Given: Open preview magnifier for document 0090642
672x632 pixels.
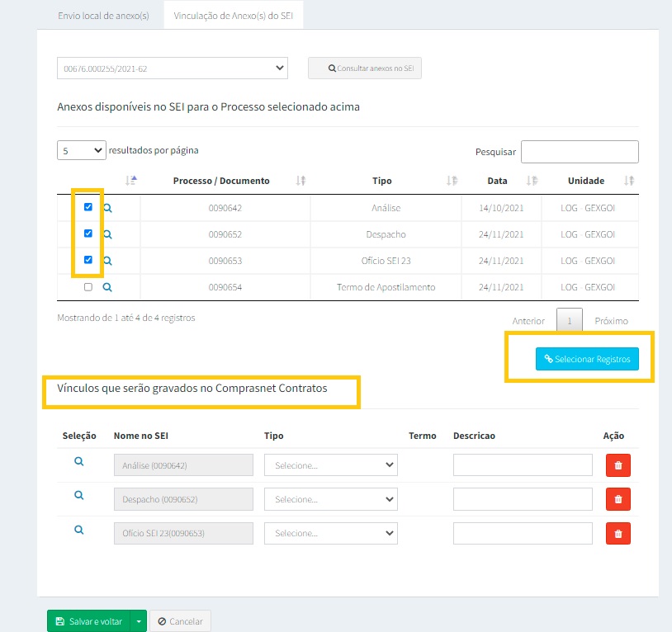Looking at the screenshot, I should click(x=107, y=208).
